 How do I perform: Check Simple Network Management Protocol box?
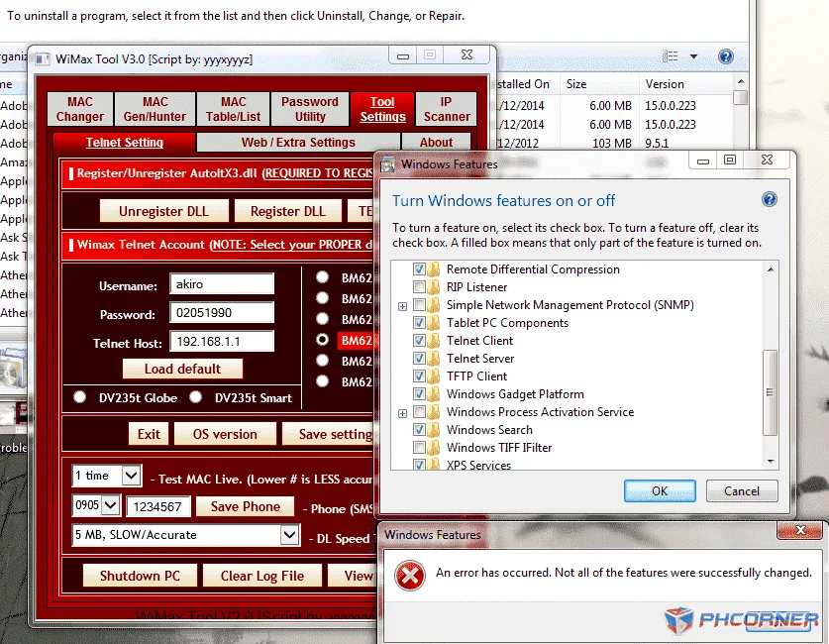pos(419,305)
